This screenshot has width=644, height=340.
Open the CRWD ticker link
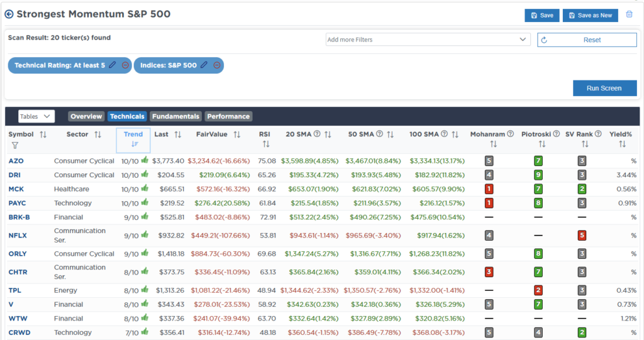19,332
